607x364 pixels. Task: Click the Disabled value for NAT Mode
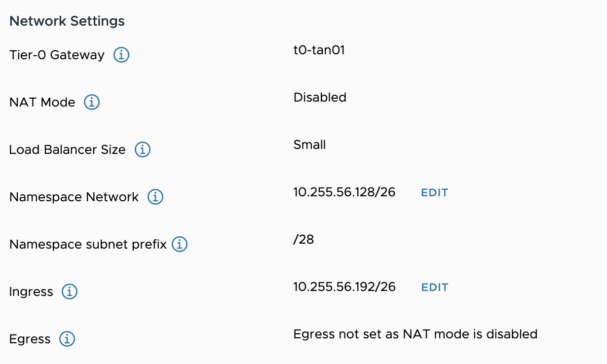[320, 97]
